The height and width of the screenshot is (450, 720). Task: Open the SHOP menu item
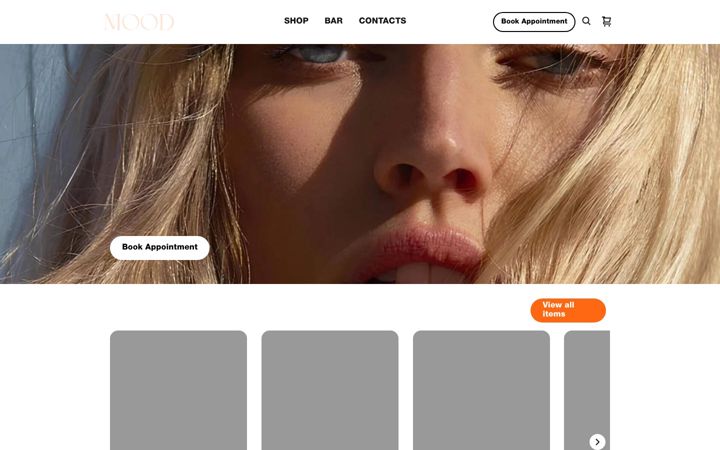296,21
